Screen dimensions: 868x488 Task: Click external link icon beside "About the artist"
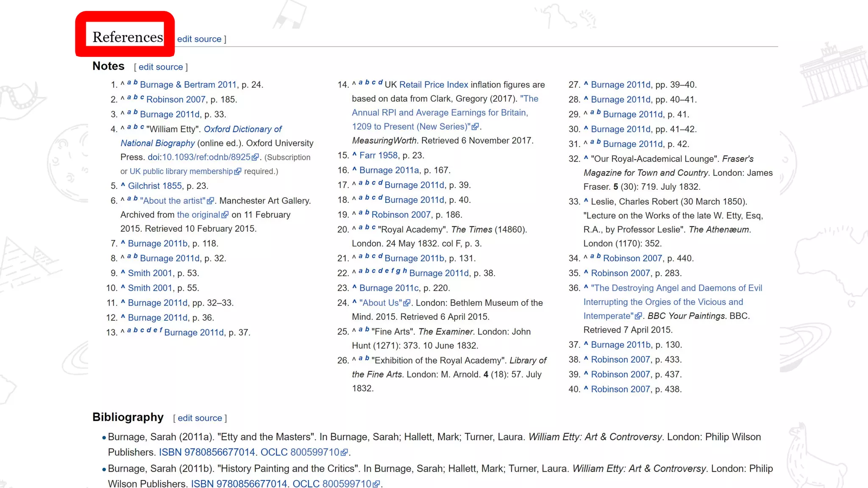pyautogui.click(x=210, y=201)
